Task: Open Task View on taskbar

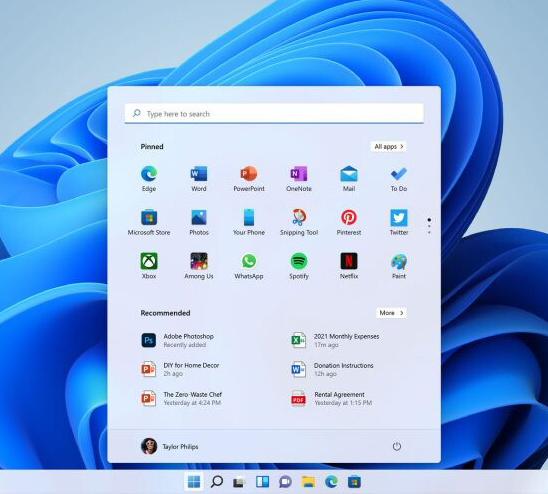Action: pos(239,482)
